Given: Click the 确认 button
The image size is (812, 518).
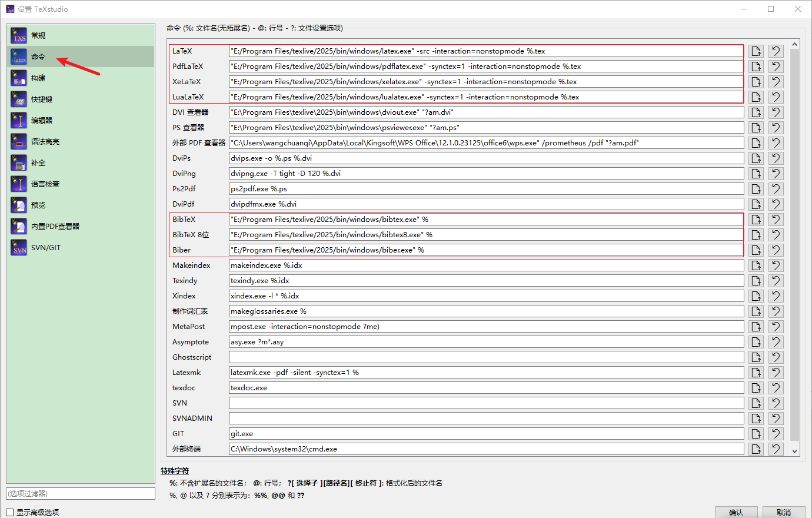Looking at the screenshot, I should point(736,512).
